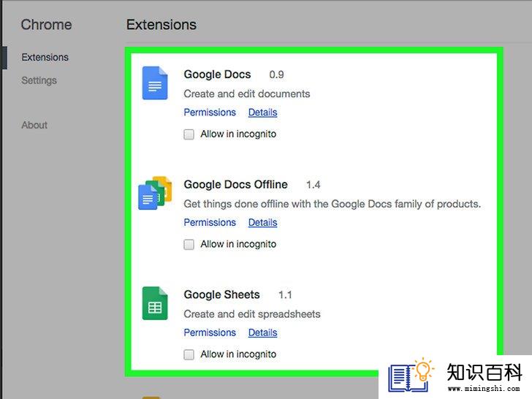View Permissions for Google Docs
Image resolution: width=532 pixels, height=399 pixels.
coord(210,113)
